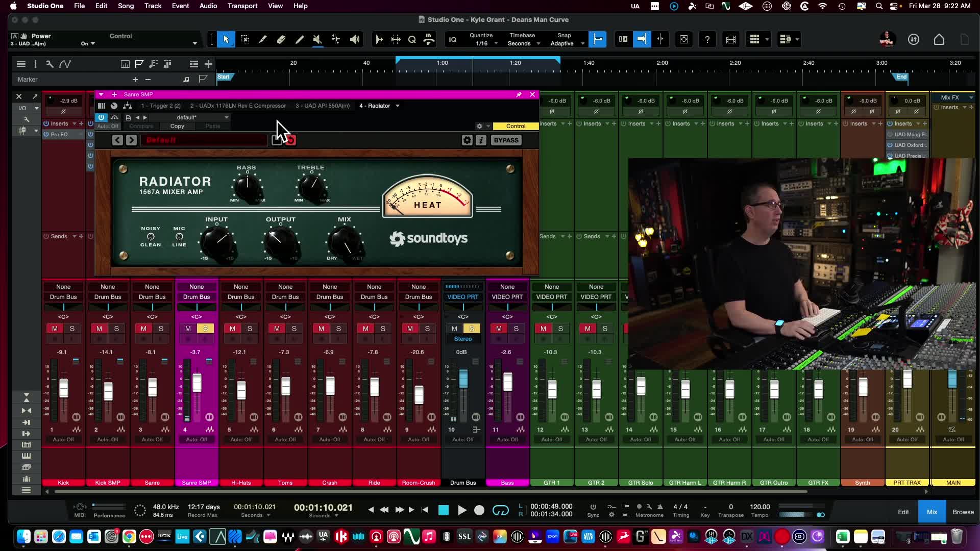Open the Timebase Seconds dropdown

coord(524,43)
